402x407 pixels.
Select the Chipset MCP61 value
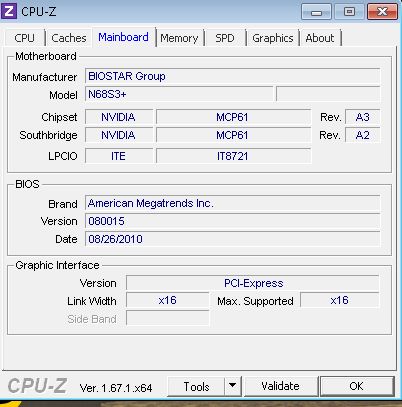coord(233,117)
